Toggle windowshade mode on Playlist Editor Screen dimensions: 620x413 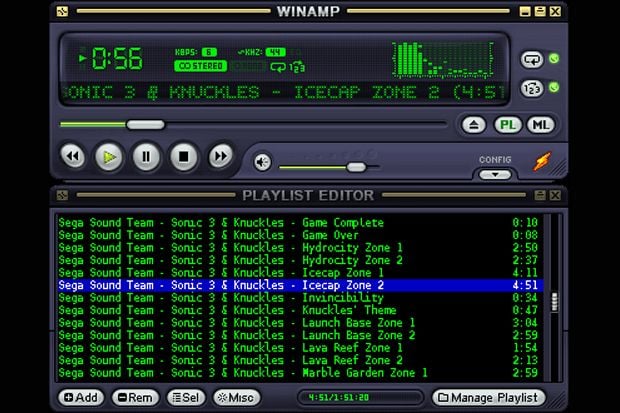point(540,195)
